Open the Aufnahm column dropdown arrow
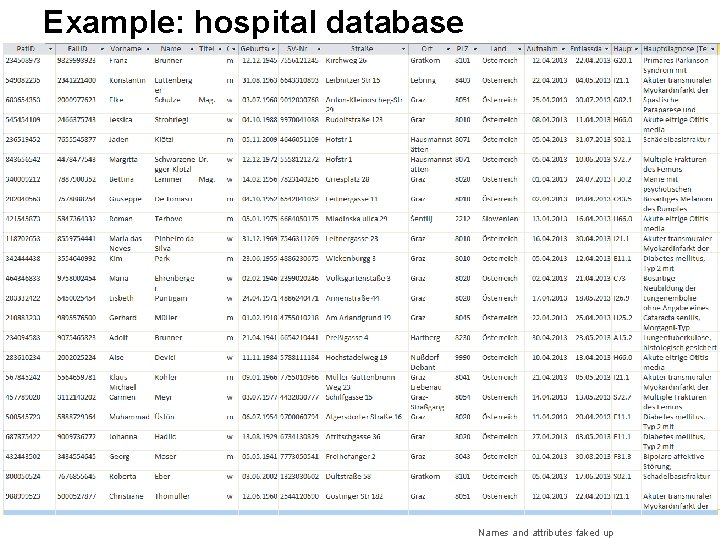 563,49
